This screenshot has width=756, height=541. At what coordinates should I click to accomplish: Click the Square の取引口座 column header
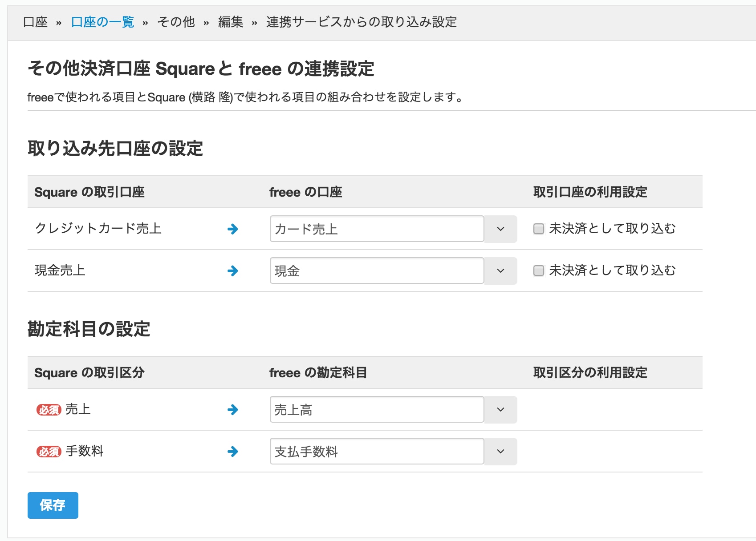pyautogui.click(x=89, y=192)
